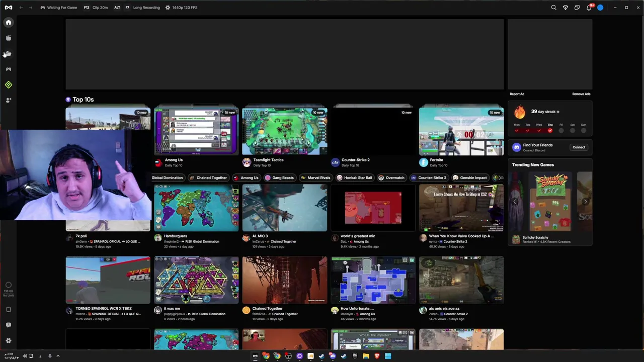Show next trending game with the right arrow
The width and height of the screenshot is (644, 362).
[585, 202]
